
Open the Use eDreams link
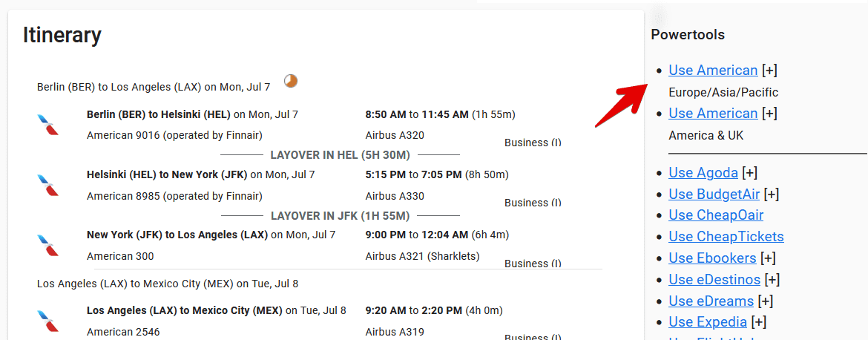(711, 301)
